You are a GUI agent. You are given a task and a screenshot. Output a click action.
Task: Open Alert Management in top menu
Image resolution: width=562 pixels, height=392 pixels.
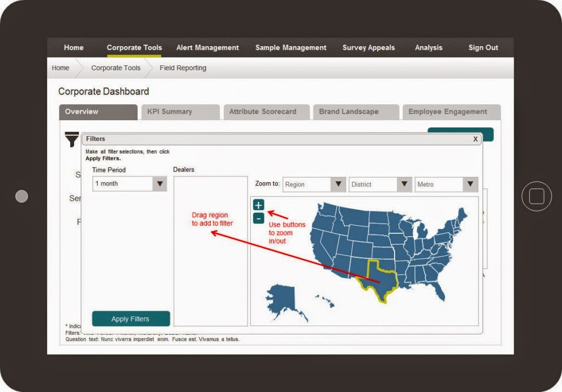(x=207, y=48)
